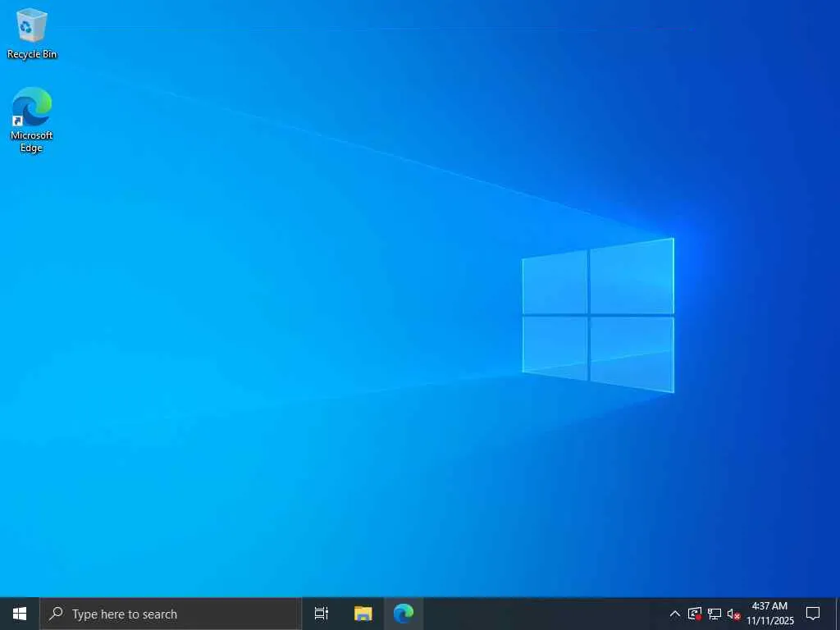Open the Action Center notifications icon
Screen dimensions: 840x630
[x=813, y=614]
